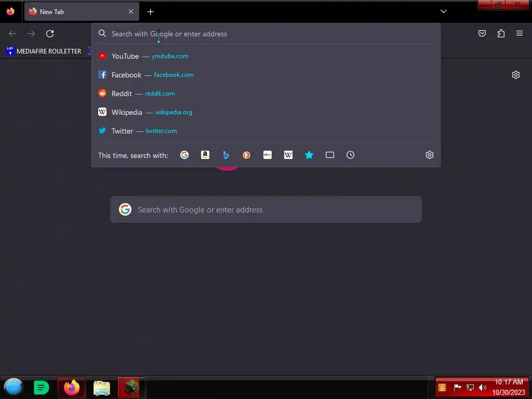The width and height of the screenshot is (532, 399).
Task: Search bookmarks using the star icon
Action: pyautogui.click(x=309, y=155)
